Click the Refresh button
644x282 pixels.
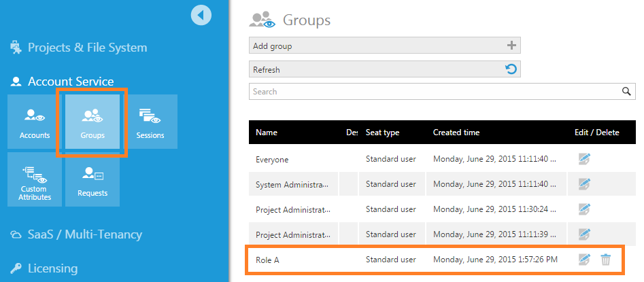385,69
